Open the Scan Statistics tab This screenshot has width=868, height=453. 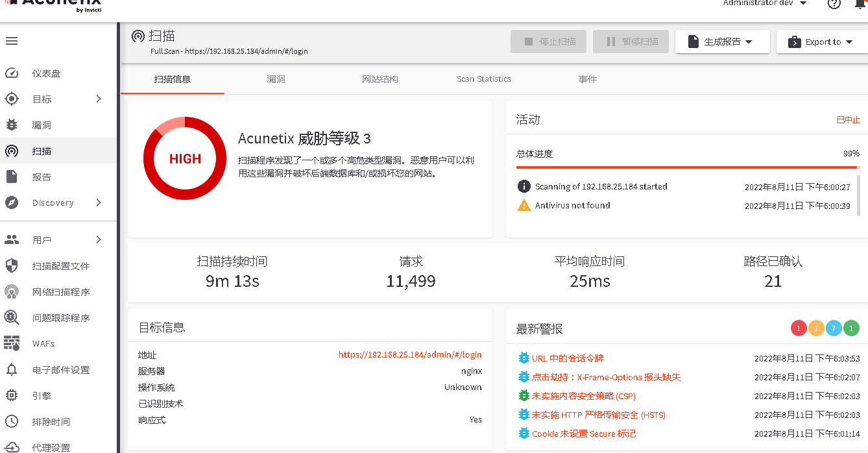484,79
